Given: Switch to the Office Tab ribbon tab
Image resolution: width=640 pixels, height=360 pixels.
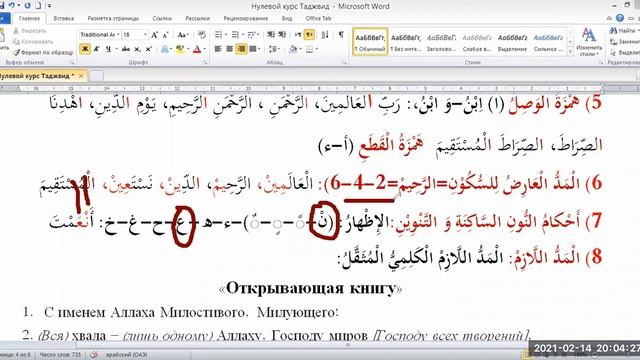Looking at the screenshot, I should (318, 18).
